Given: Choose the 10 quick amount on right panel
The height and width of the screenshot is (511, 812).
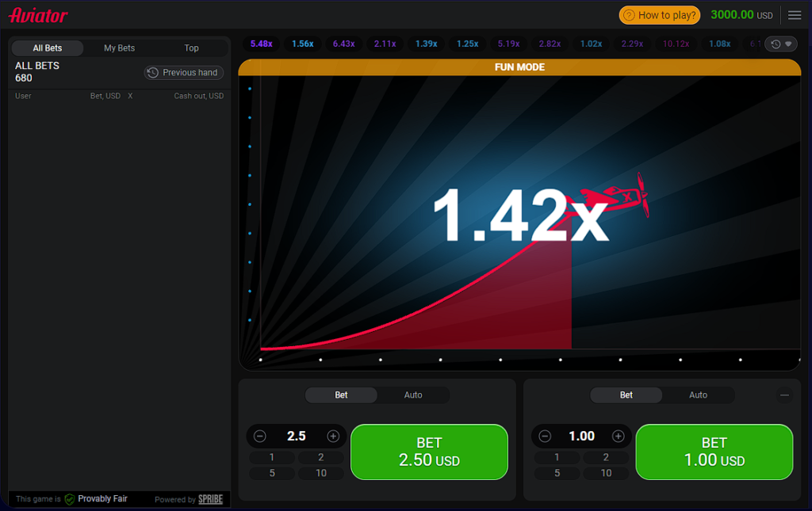Looking at the screenshot, I should coord(606,473).
